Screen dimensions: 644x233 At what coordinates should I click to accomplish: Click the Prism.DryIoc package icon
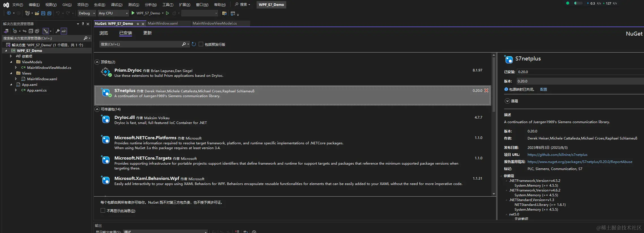coord(106,72)
